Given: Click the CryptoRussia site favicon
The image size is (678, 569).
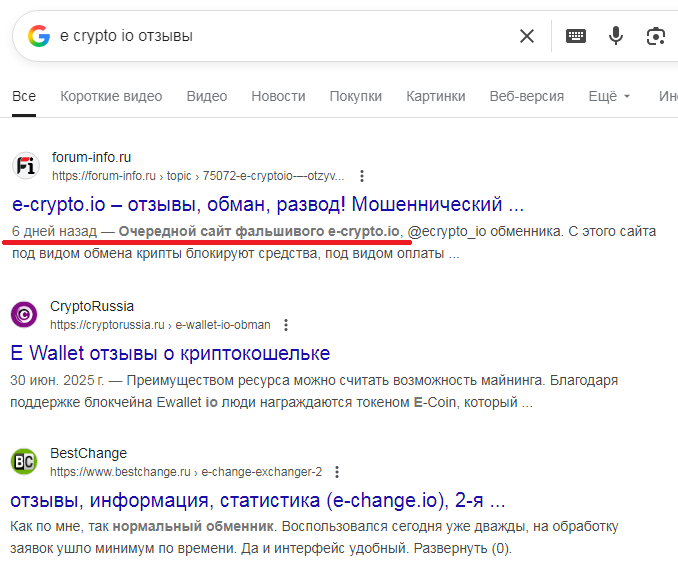Looking at the screenshot, I should (25, 315).
